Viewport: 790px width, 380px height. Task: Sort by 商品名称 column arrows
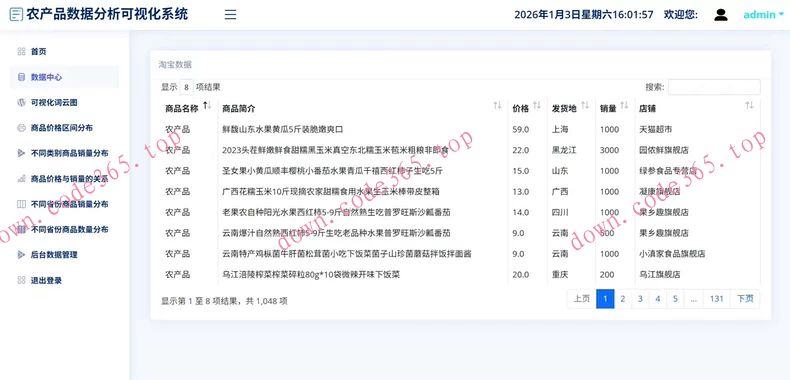pyautogui.click(x=207, y=105)
